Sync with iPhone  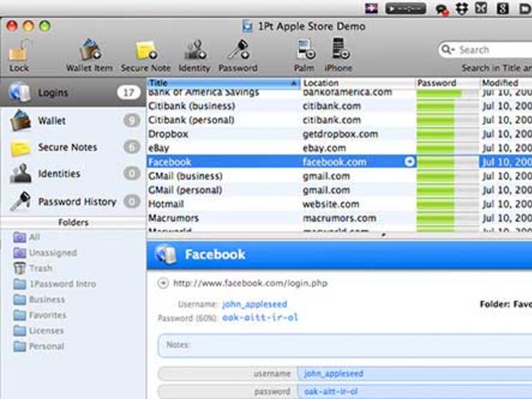click(339, 56)
